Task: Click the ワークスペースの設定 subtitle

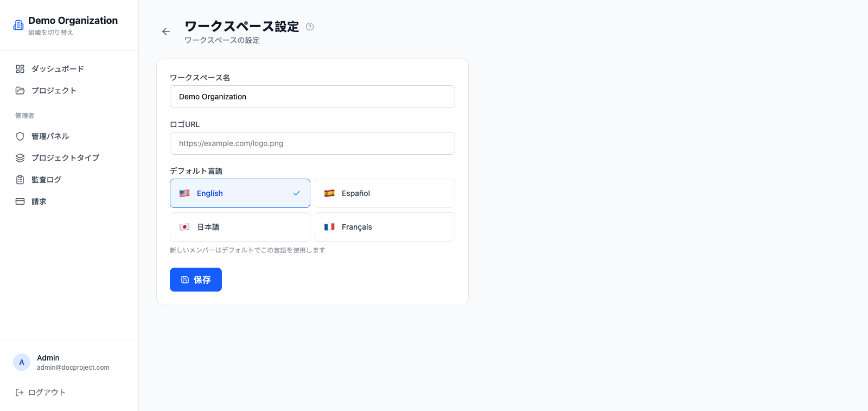Action: (x=222, y=40)
